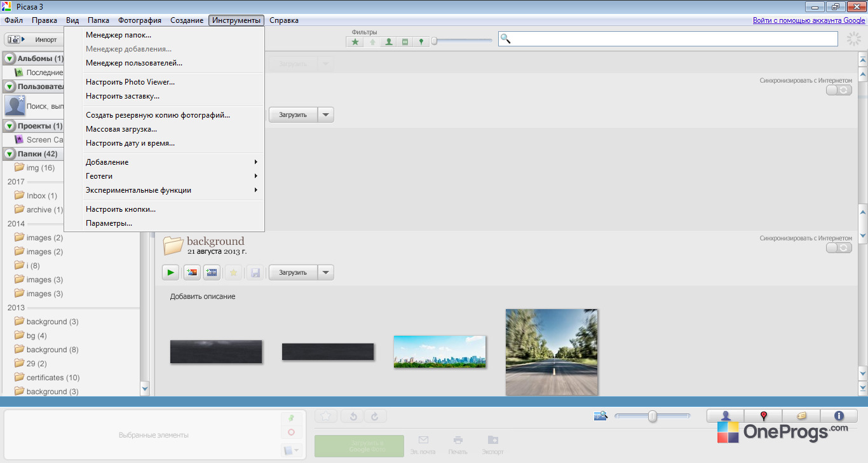868x463 pixels.
Task: Collapse the Пользователи section
Action: tap(10, 86)
